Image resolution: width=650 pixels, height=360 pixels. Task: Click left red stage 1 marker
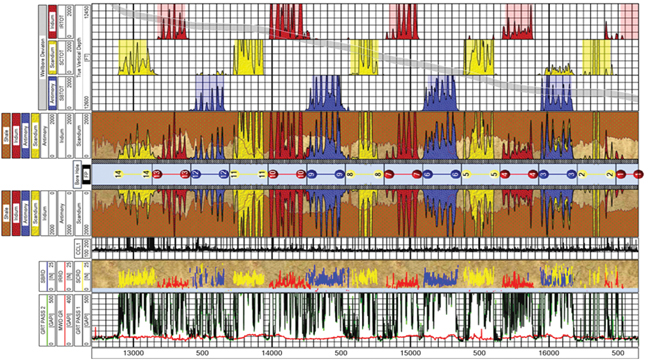(x=621, y=175)
